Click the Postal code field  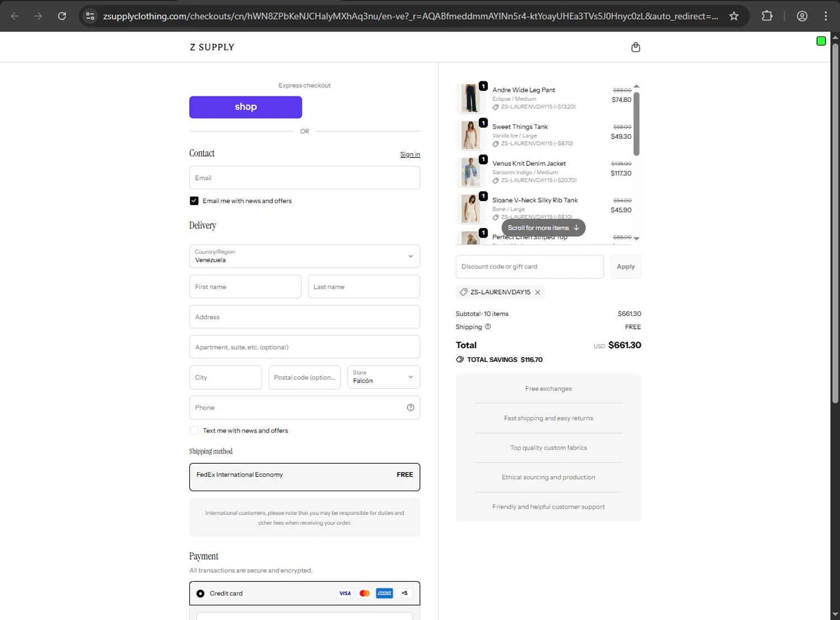point(305,377)
